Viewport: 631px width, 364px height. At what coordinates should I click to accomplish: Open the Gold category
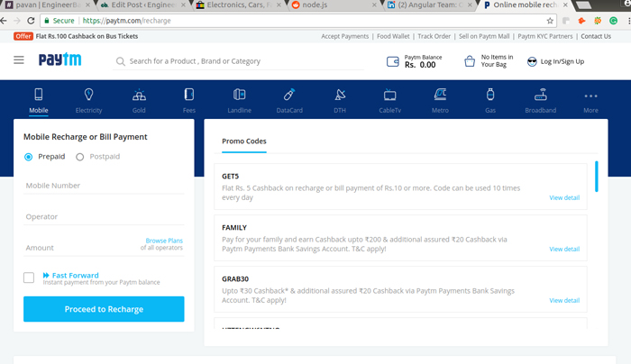139,101
